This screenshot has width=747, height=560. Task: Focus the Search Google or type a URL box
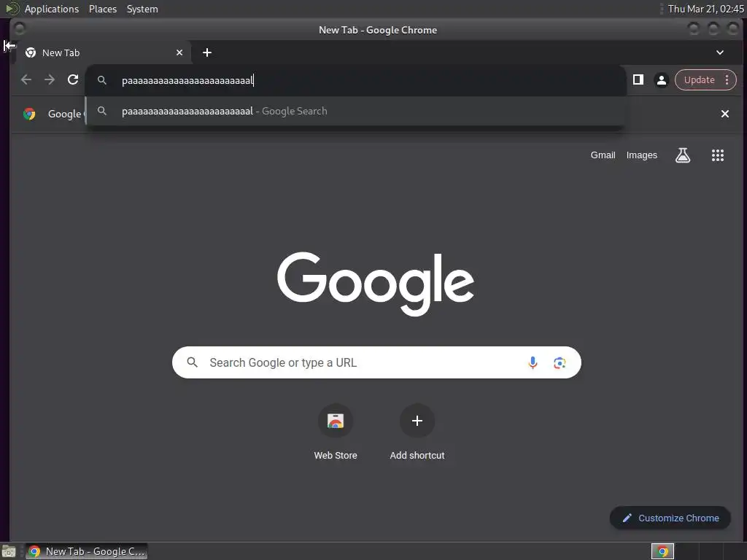pyautogui.click(x=376, y=362)
